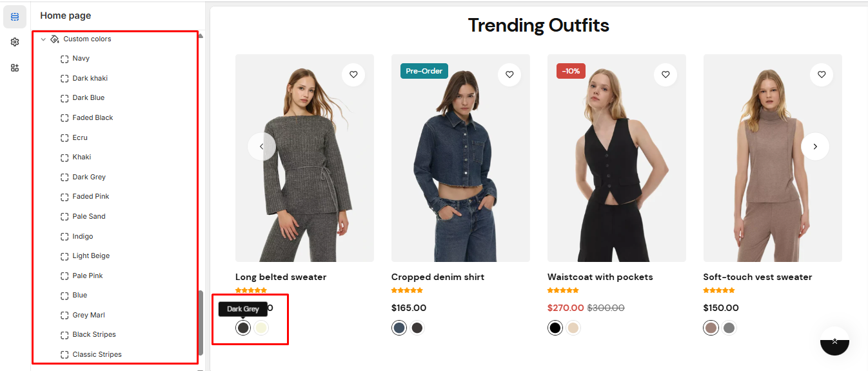Add Long belted sweater to wishlist
868x371 pixels.
pyautogui.click(x=353, y=75)
